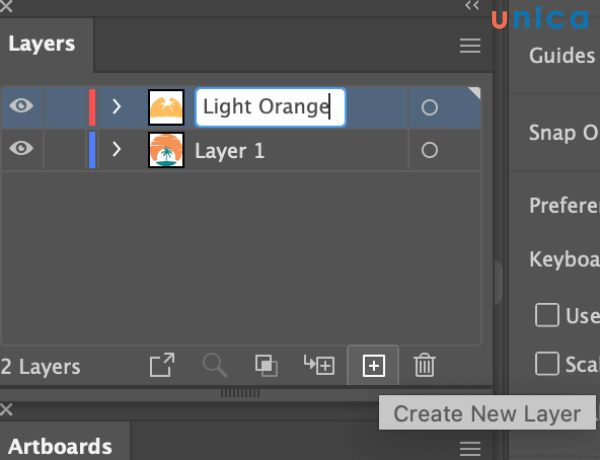Click the target circle of Light Orange layer

pyautogui.click(x=430, y=107)
